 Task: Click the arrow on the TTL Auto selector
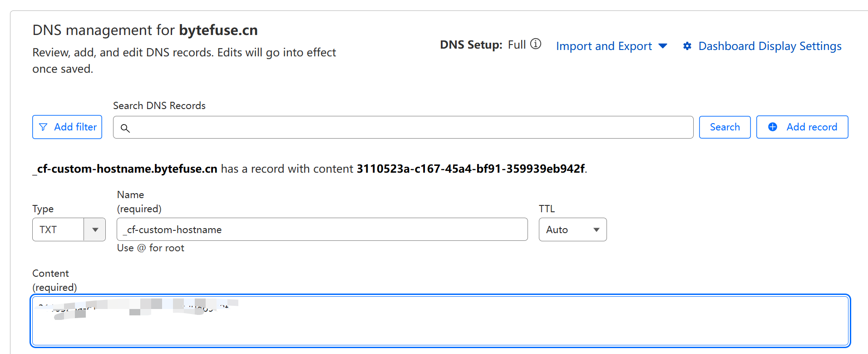click(x=596, y=229)
